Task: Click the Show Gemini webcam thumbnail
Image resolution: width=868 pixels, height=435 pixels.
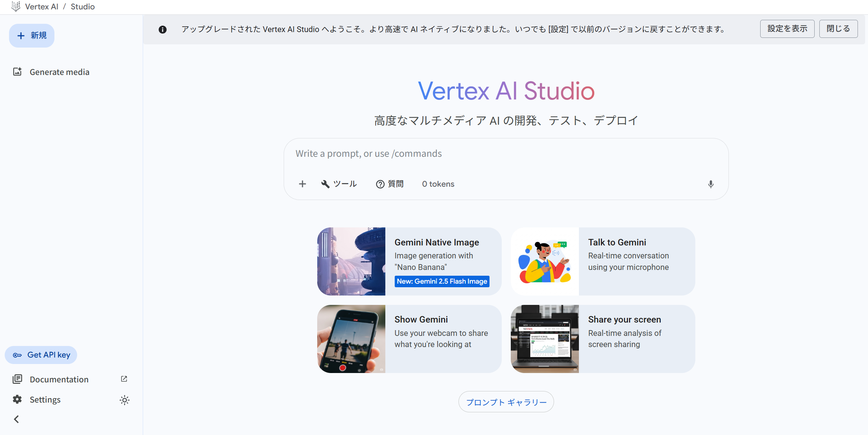Action: pos(351,339)
